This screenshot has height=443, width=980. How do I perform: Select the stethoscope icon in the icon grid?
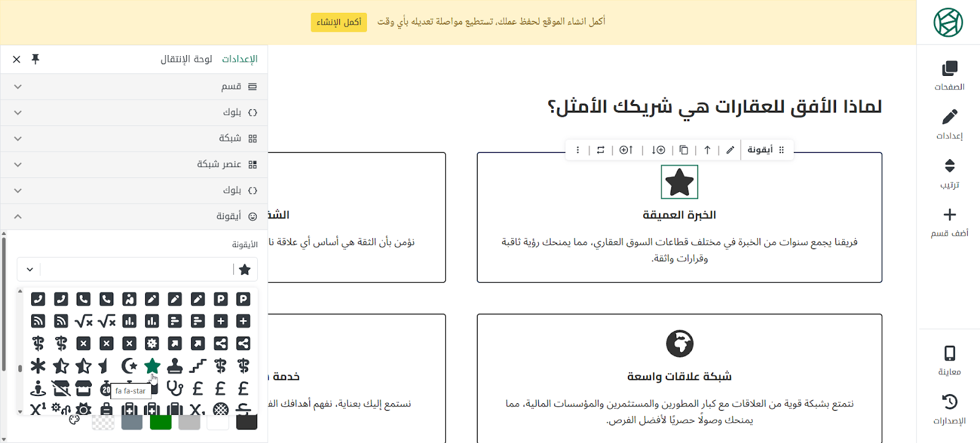click(175, 389)
